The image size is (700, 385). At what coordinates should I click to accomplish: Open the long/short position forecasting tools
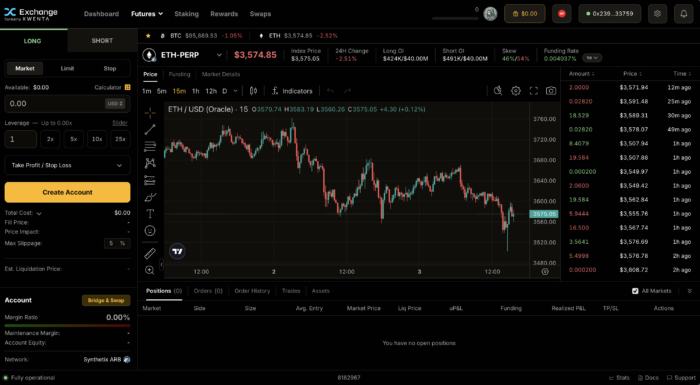coord(150,180)
